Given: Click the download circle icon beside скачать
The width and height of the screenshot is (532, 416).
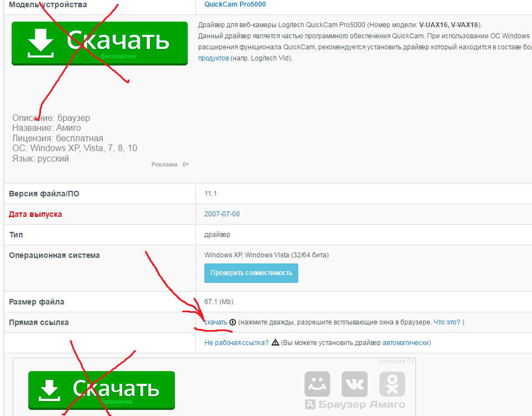Looking at the screenshot, I should pyautogui.click(x=233, y=322).
